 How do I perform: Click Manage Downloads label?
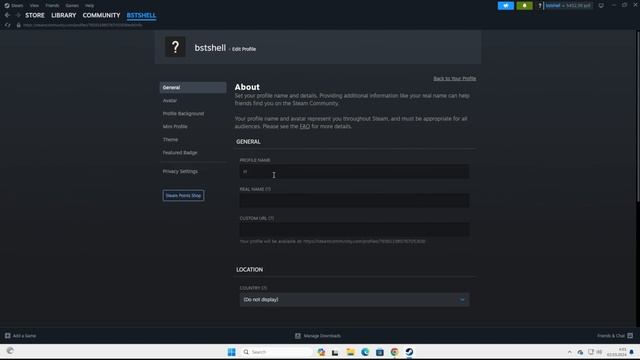[x=322, y=336]
